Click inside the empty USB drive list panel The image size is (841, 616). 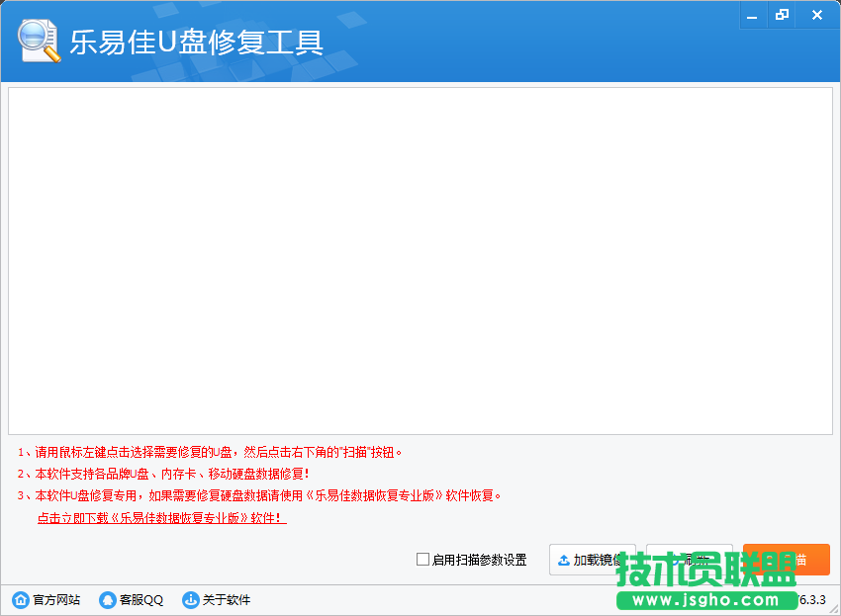pos(420,262)
